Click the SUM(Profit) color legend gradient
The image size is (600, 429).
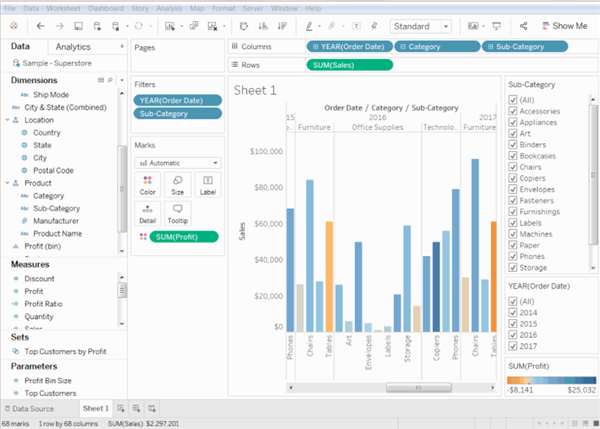coord(550,381)
